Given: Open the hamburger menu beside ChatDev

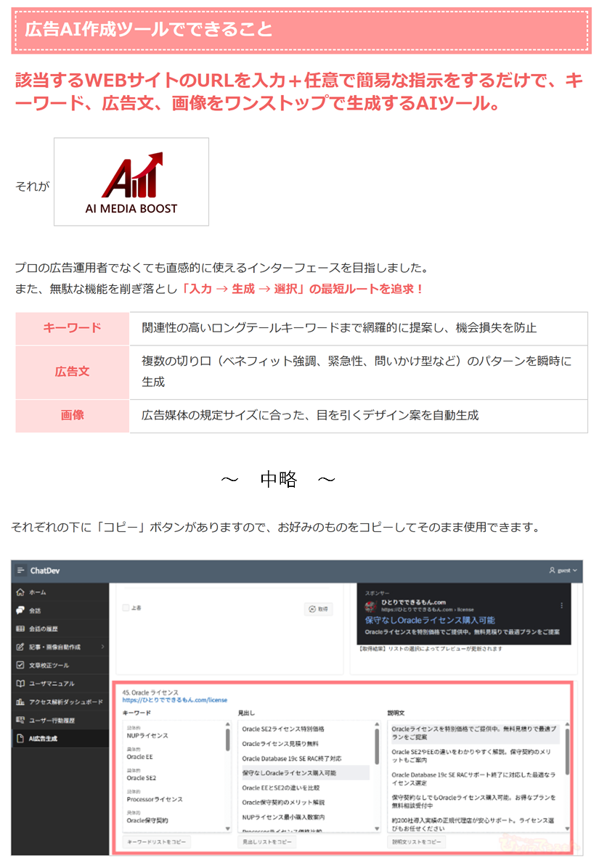Looking at the screenshot, I should coord(20,571).
